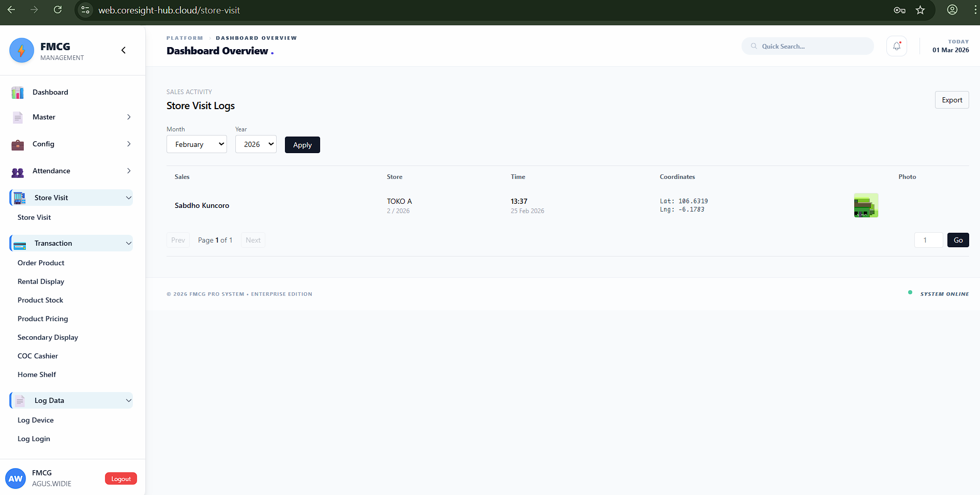This screenshot has width=980, height=495.
Task: Focus the Quick Search input field
Action: point(812,46)
